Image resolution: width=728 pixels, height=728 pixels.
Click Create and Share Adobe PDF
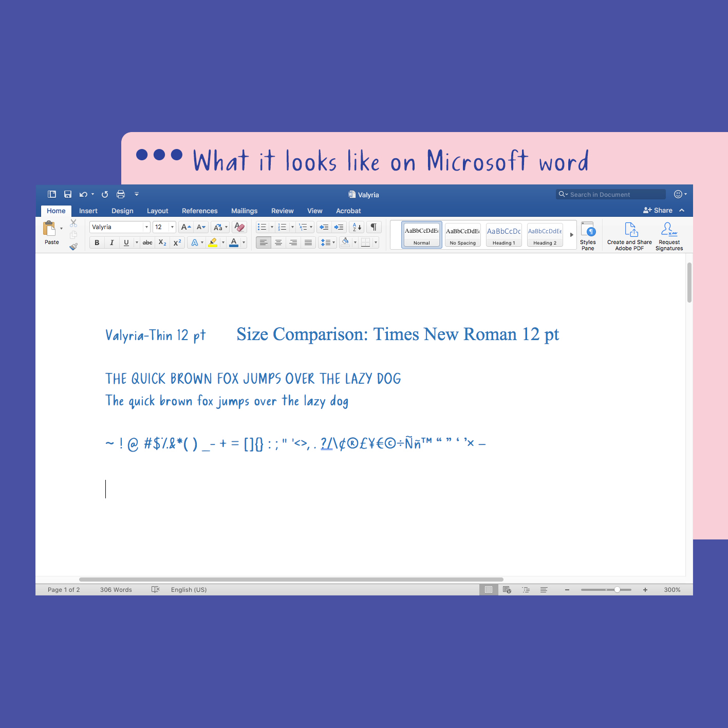coord(629,236)
